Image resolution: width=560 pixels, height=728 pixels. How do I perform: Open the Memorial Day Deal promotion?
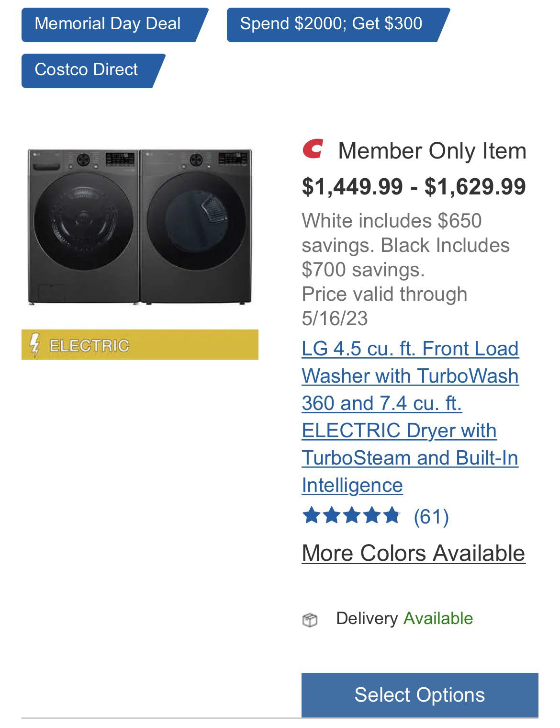click(x=109, y=23)
